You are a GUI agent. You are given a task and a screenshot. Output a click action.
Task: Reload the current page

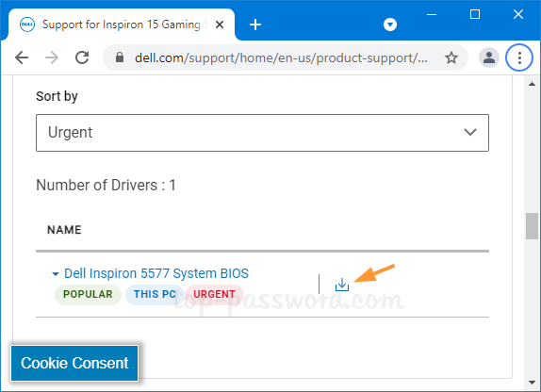[x=82, y=57]
